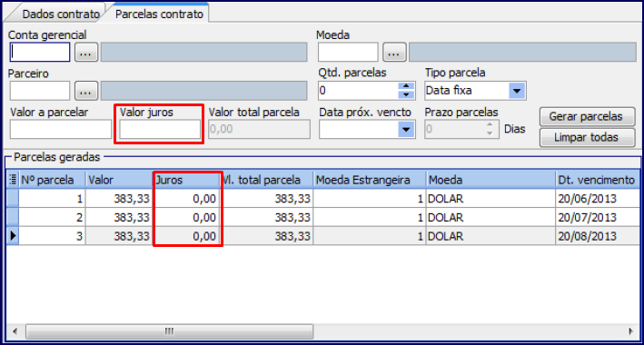Sort by Valor column header
The image size is (644, 345).
point(119,180)
